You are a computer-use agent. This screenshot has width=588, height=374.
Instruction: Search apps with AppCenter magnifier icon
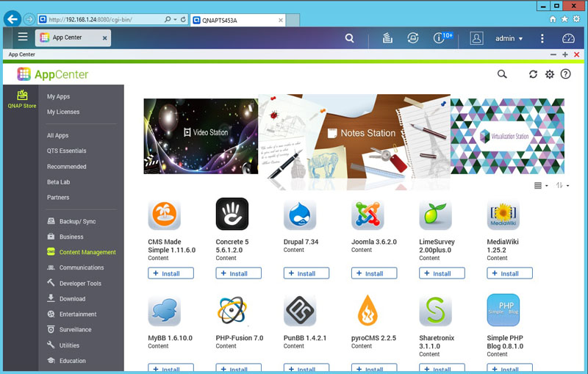(502, 74)
